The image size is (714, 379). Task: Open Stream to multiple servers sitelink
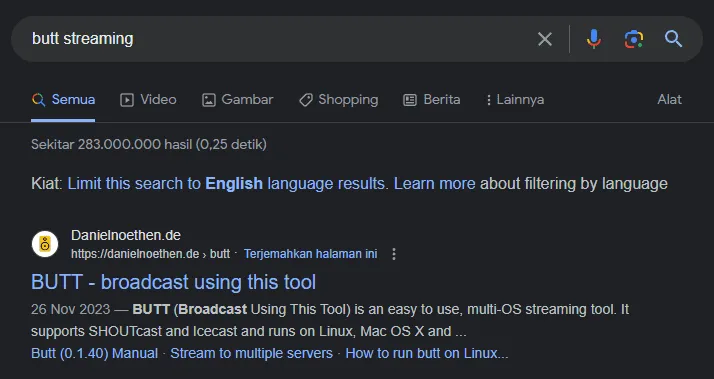point(251,353)
